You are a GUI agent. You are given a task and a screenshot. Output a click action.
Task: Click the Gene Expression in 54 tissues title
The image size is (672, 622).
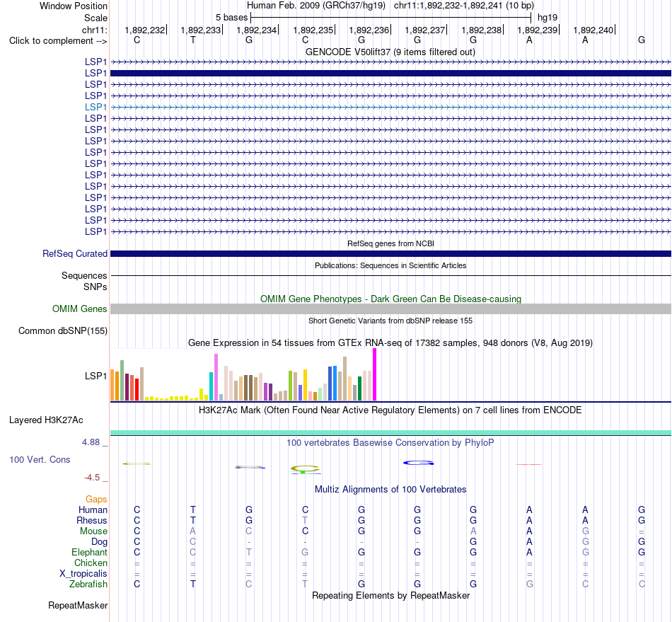click(x=390, y=343)
